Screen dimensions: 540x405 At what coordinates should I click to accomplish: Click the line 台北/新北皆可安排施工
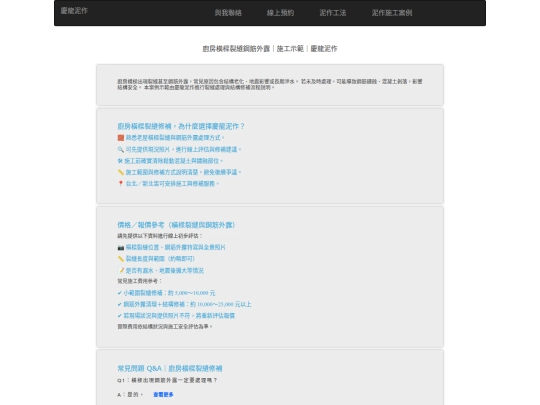pyautogui.click(x=172, y=184)
